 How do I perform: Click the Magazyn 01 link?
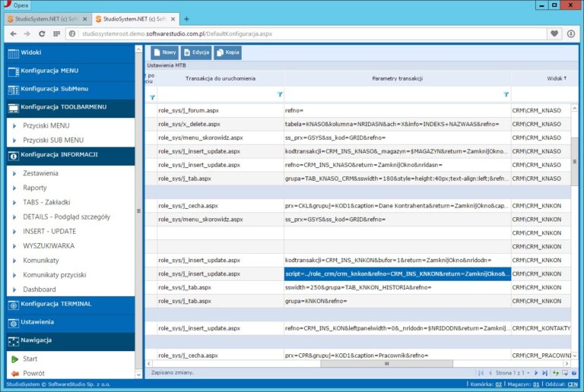coord(536,384)
